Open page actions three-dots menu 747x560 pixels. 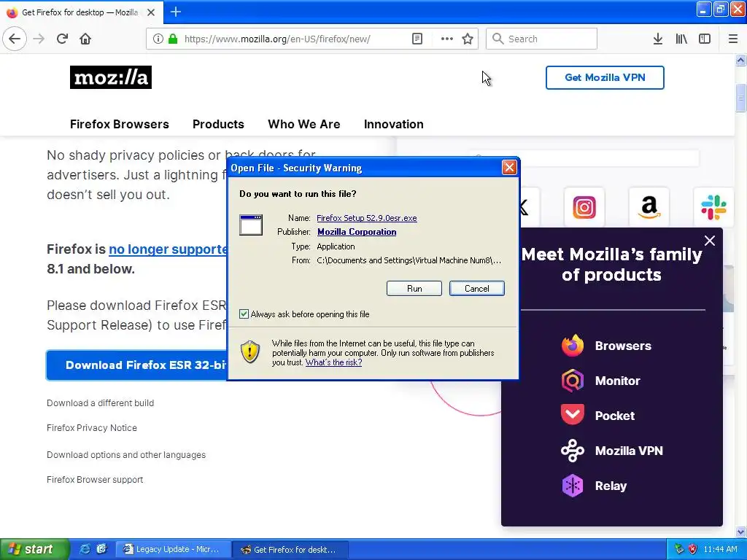pyautogui.click(x=447, y=39)
